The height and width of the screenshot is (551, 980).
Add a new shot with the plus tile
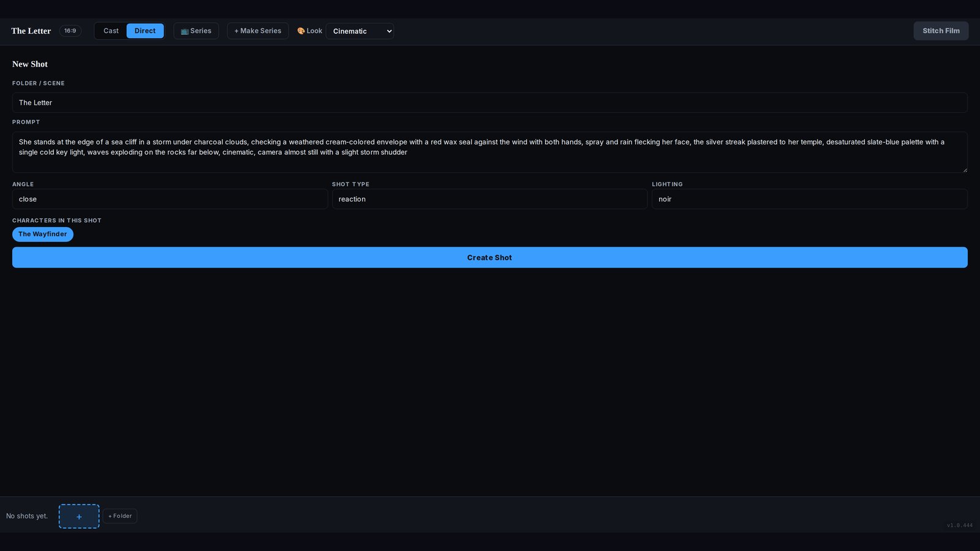tap(79, 517)
